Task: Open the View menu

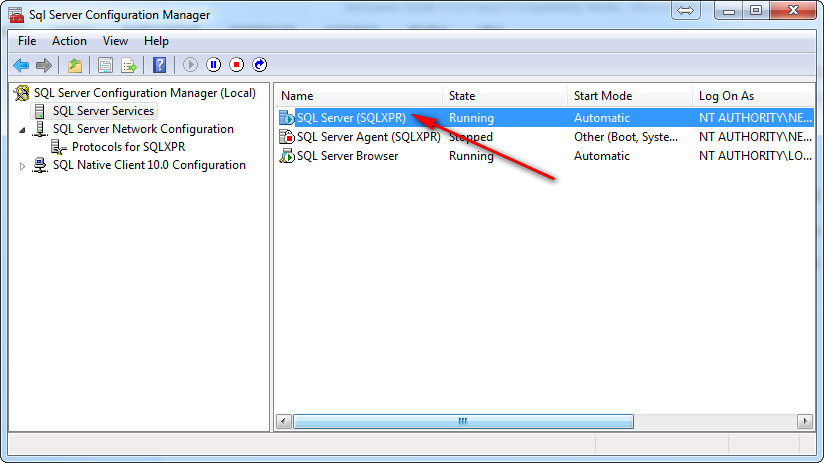Action: (115, 41)
